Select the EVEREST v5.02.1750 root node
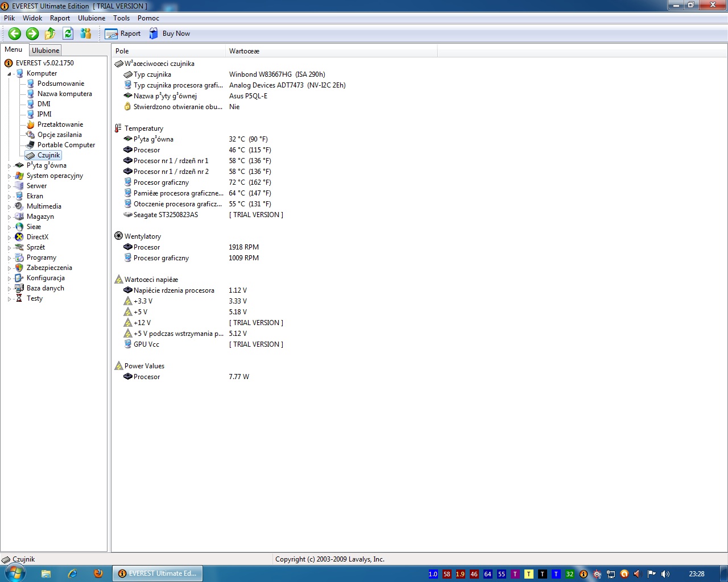This screenshot has width=728, height=582. [45, 63]
